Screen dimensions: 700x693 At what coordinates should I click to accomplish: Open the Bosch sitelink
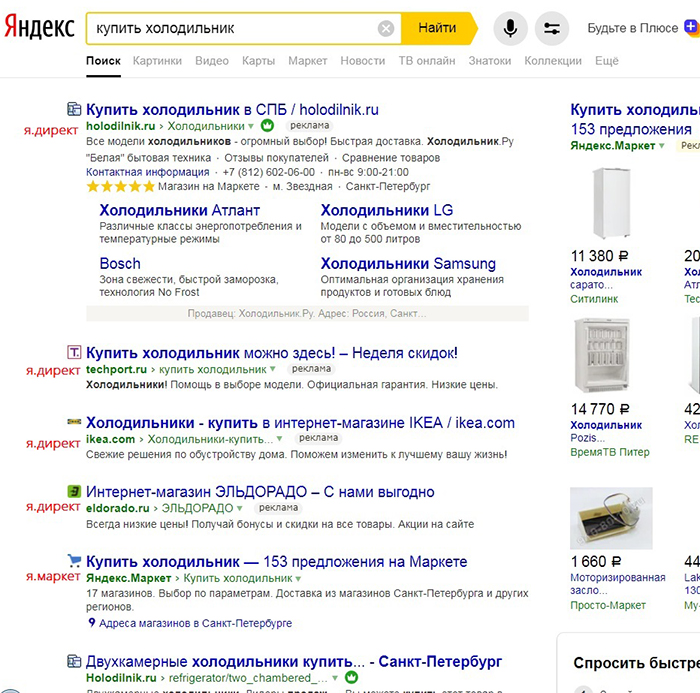click(x=120, y=263)
